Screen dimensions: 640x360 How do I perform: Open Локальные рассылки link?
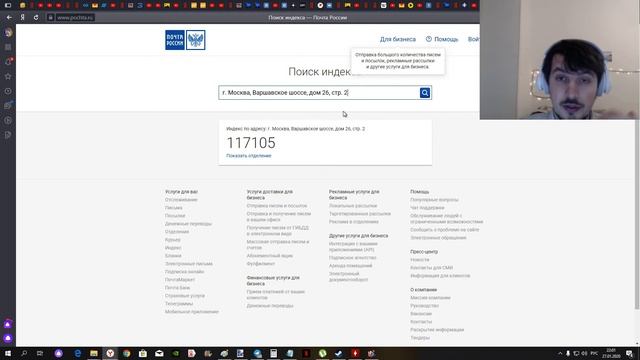[353, 206]
